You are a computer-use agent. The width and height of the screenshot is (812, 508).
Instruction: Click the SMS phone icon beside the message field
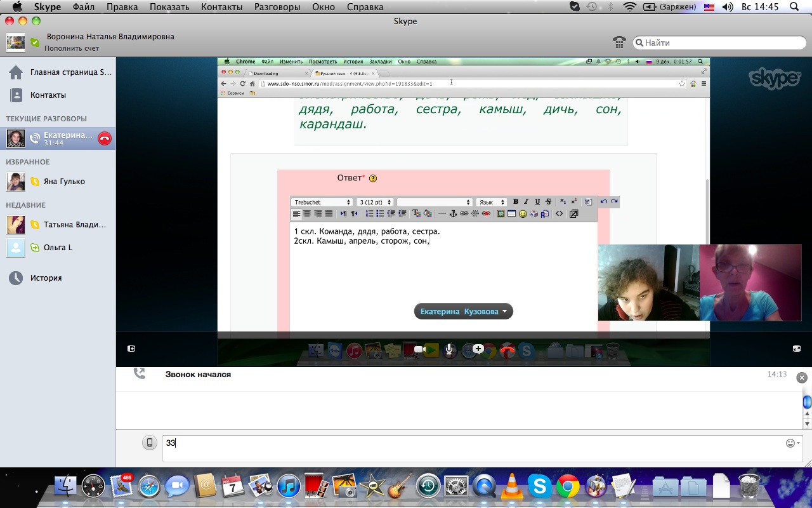pyautogui.click(x=149, y=443)
